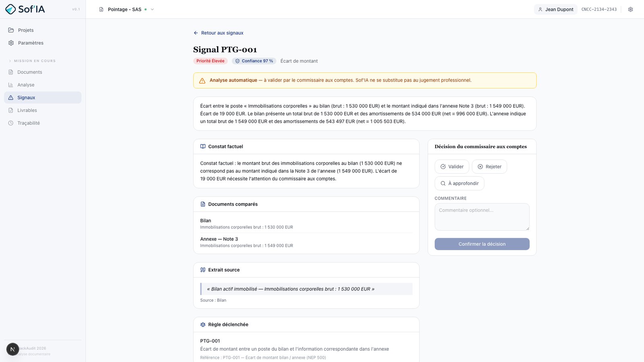This screenshot has width=644, height=362.
Task: Collapse the Mission en cours section
Action: click(x=32, y=61)
